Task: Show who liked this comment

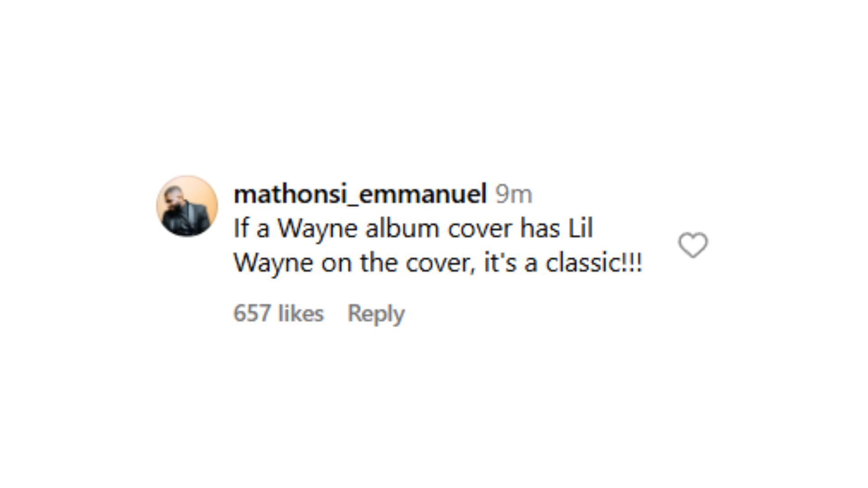Action: point(278,313)
